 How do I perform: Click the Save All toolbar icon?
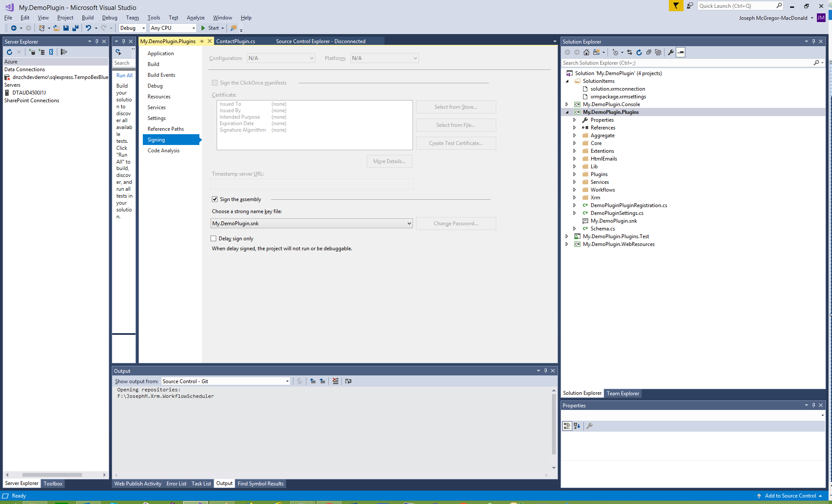coord(75,28)
